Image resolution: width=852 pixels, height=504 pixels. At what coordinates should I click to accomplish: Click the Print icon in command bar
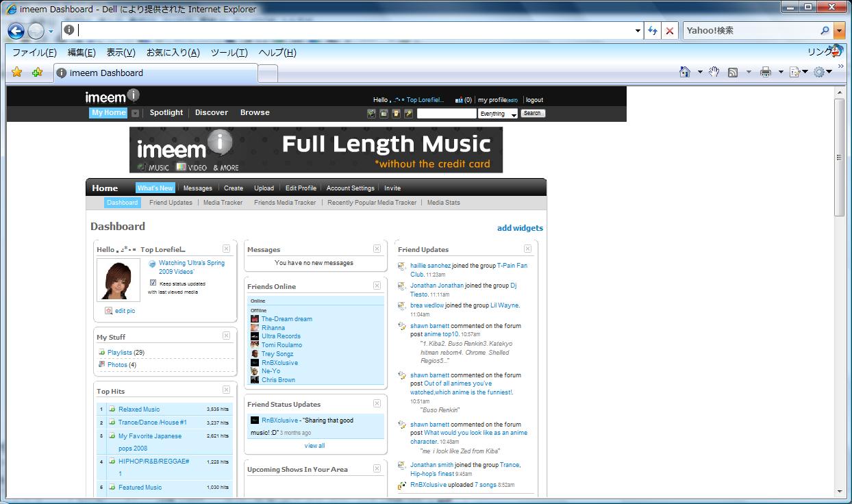(x=766, y=72)
